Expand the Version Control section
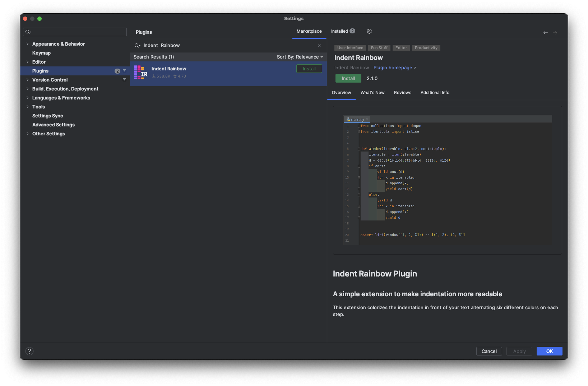The image size is (588, 386). 28,80
